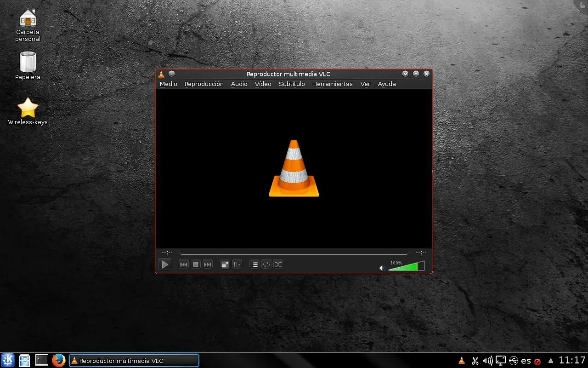Viewport: 588px width, 368px height.
Task: Open the Audio menu
Action: tap(239, 84)
